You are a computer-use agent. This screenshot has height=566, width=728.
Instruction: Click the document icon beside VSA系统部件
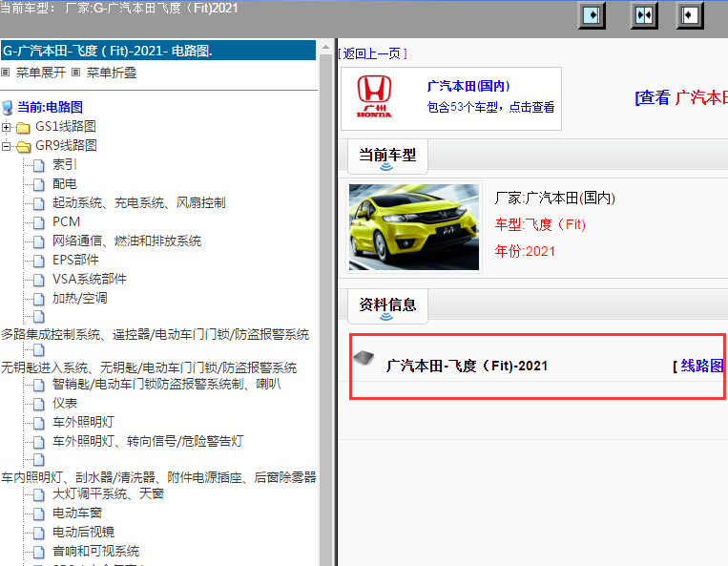pyautogui.click(x=39, y=280)
